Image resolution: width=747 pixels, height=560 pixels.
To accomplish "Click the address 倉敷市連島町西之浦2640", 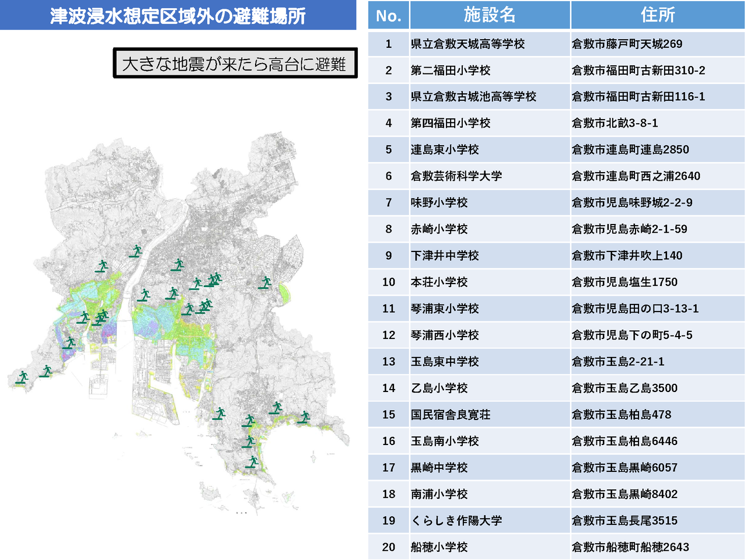I will click(x=636, y=176).
